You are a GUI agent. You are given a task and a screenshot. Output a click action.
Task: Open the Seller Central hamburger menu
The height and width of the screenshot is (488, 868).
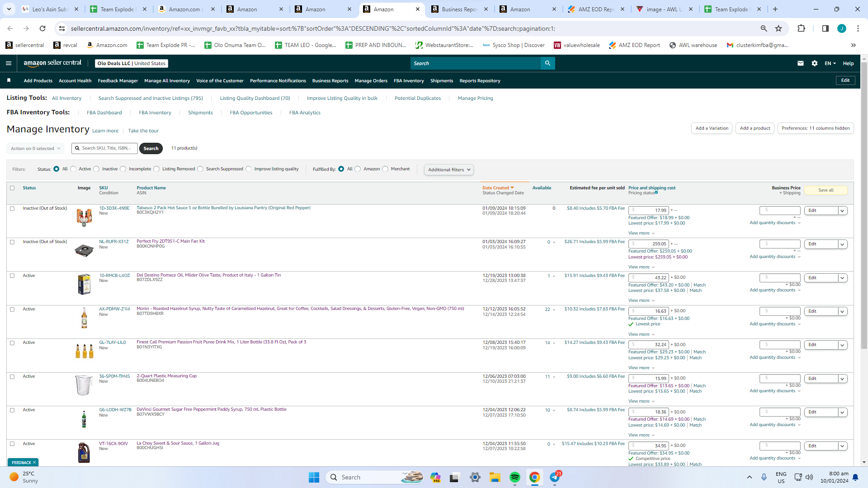(x=9, y=63)
